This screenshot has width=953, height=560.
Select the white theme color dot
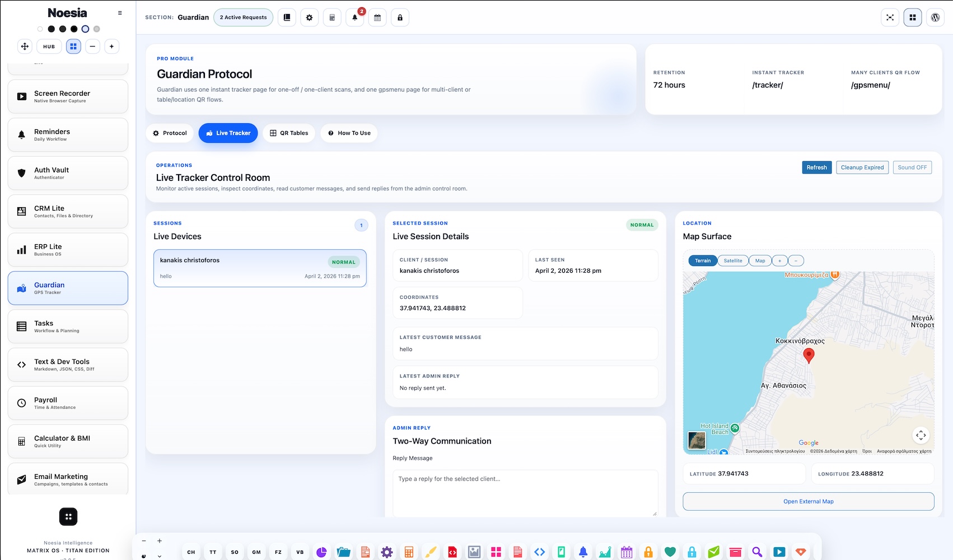(x=40, y=29)
